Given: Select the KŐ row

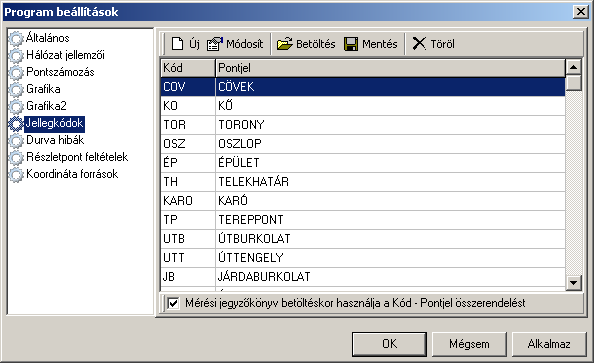Looking at the screenshot, I should [363, 106].
